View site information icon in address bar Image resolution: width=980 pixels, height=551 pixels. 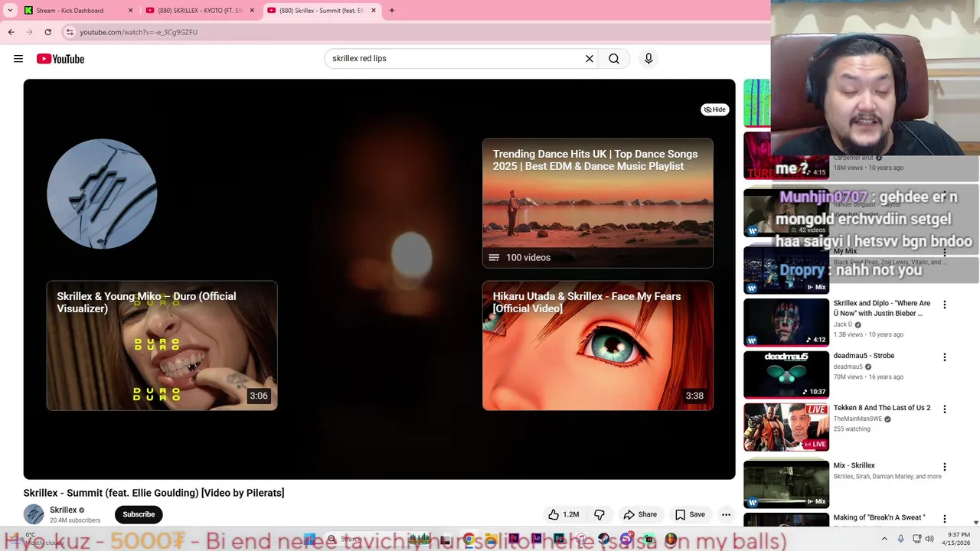click(x=70, y=32)
